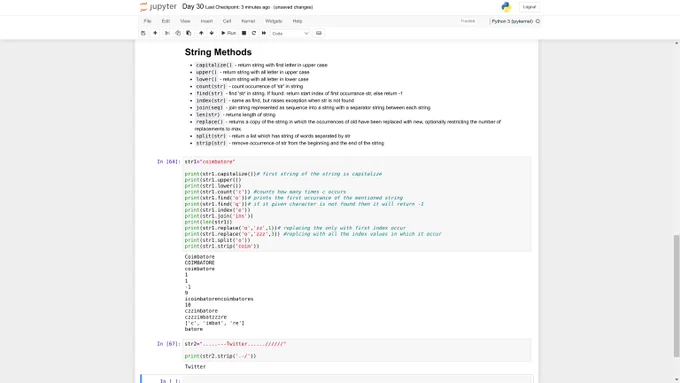Restart kernel and rerun all icon
680x383 pixels.
point(264,33)
